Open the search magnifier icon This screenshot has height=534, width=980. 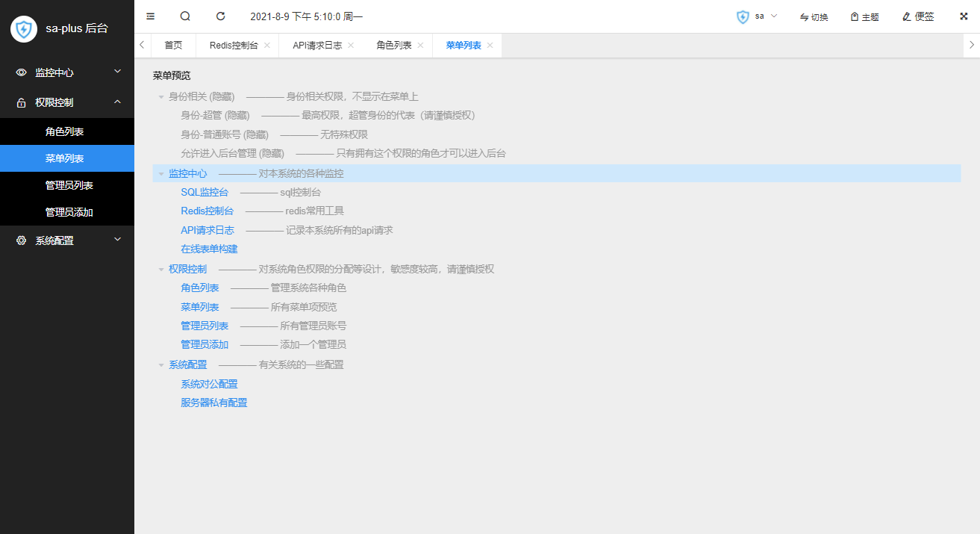click(185, 16)
